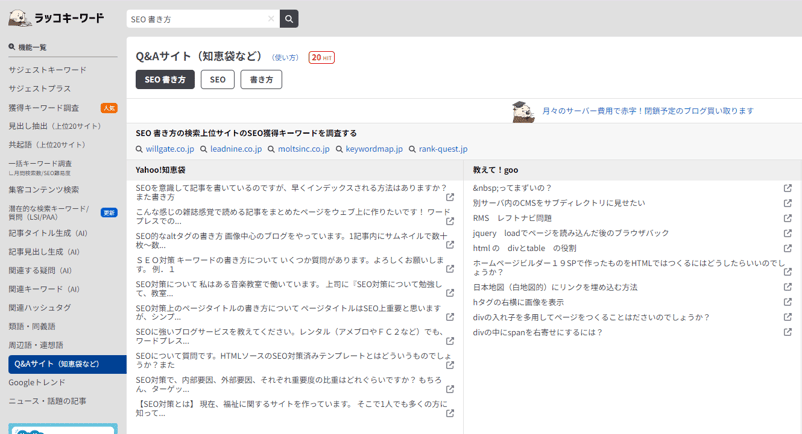Open Googleトレンド in the sidebar
Viewport: 802px width, 434px height.
coord(37,382)
